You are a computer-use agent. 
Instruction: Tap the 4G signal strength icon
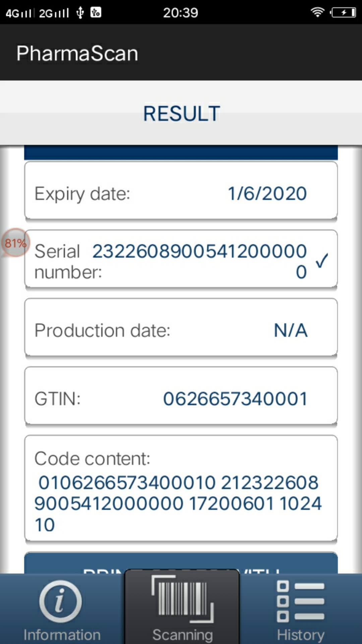pos(20,13)
